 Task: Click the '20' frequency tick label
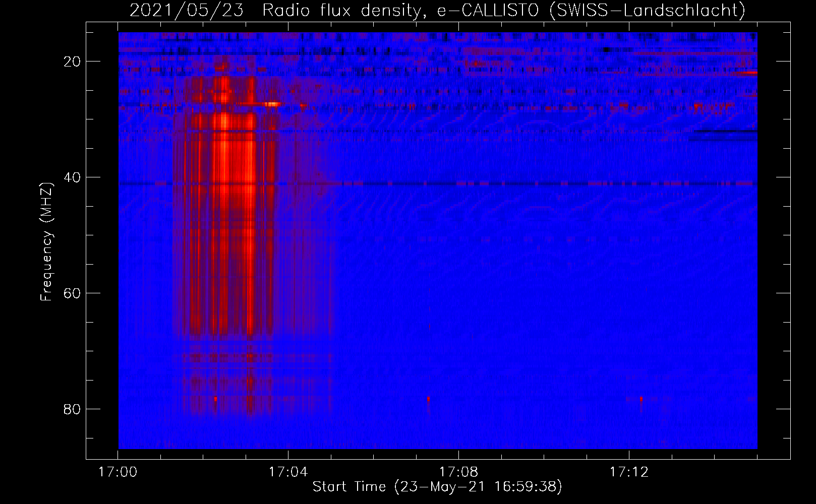click(x=73, y=61)
